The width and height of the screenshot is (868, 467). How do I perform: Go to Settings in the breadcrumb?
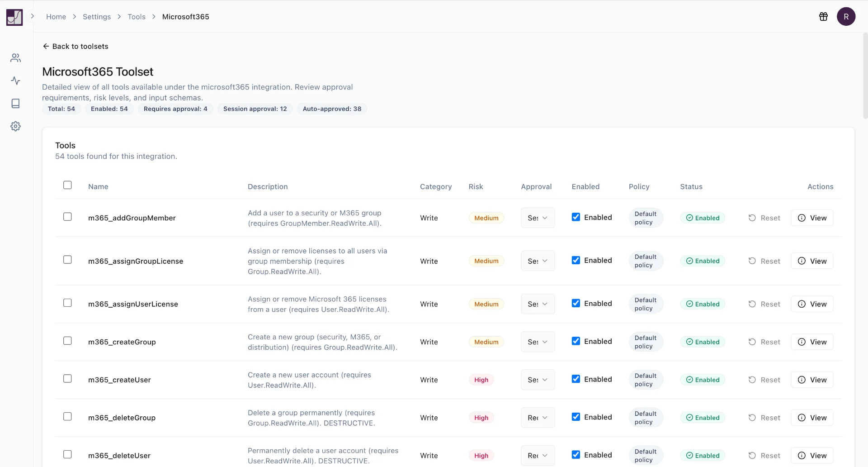point(96,17)
